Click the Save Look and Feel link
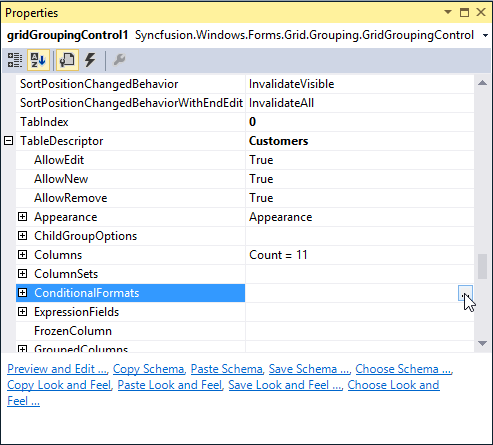493x445 pixels. click(x=285, y=385)
